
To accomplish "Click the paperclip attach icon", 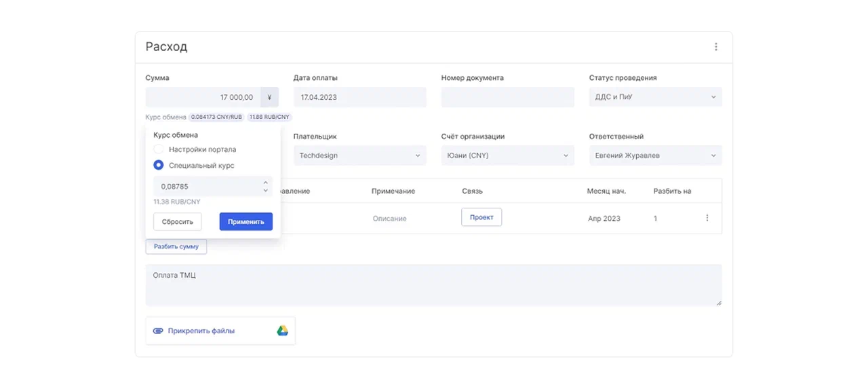I will point(158,331).
